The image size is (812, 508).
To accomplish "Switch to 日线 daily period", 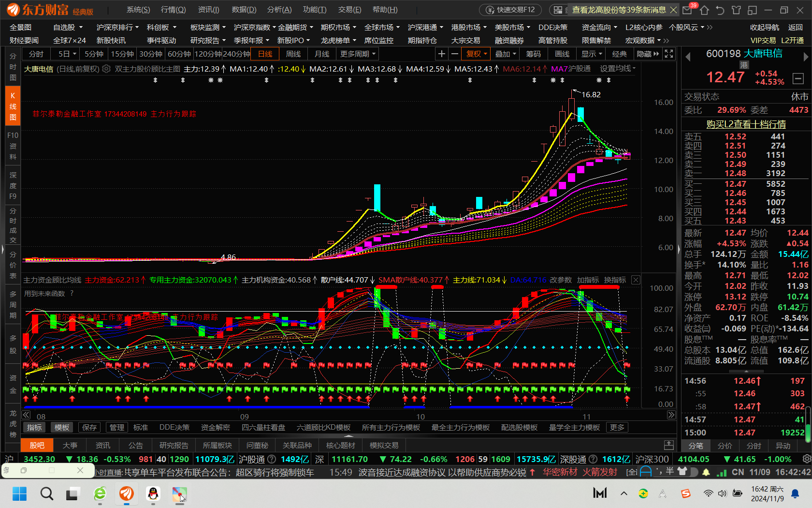I will (x=265, y=54).
